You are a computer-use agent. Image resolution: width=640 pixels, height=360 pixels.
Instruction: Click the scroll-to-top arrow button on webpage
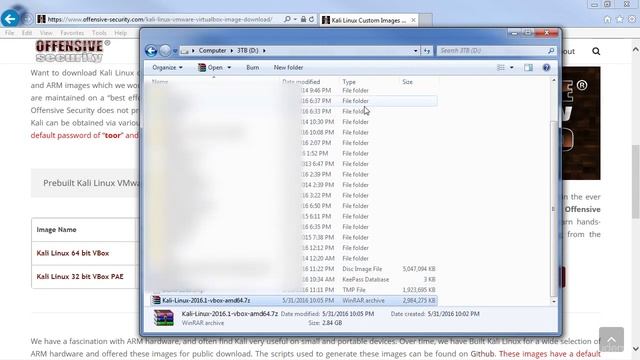[611, 339]
